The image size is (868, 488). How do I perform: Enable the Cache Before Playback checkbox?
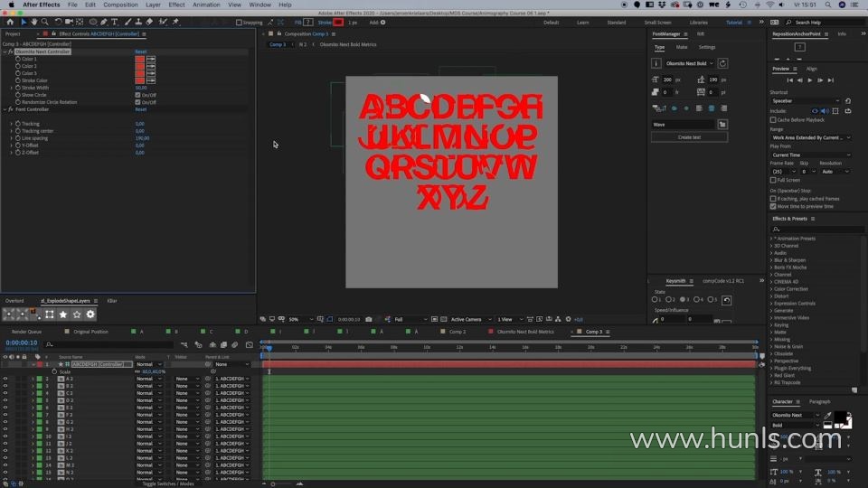(x=773, y=119)
